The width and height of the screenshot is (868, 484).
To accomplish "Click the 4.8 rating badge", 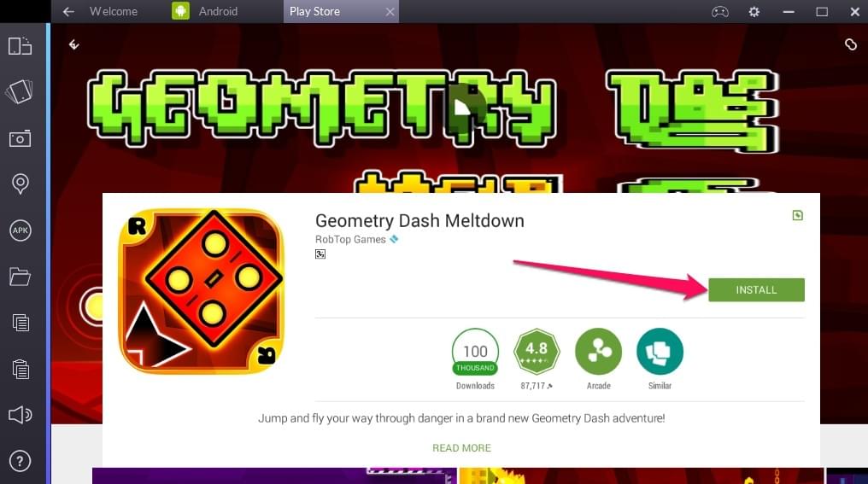I will pyautogui.click(x=537, y=351).
